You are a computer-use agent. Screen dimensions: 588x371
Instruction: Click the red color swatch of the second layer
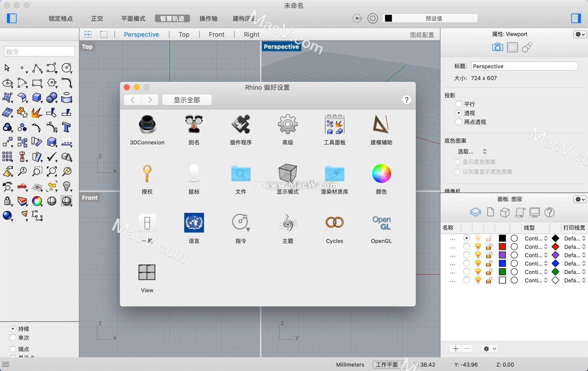pyautogui.click(x=502, y=247)
